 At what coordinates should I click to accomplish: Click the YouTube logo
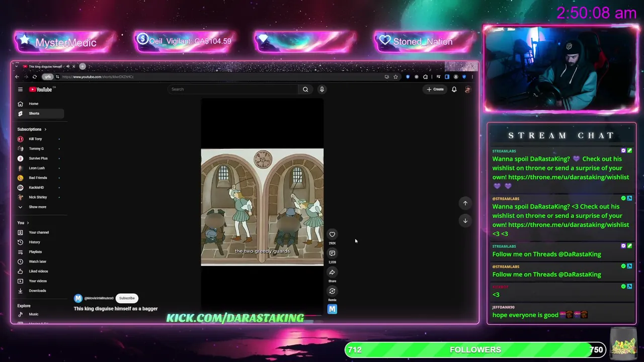click(x=41, y=89)
